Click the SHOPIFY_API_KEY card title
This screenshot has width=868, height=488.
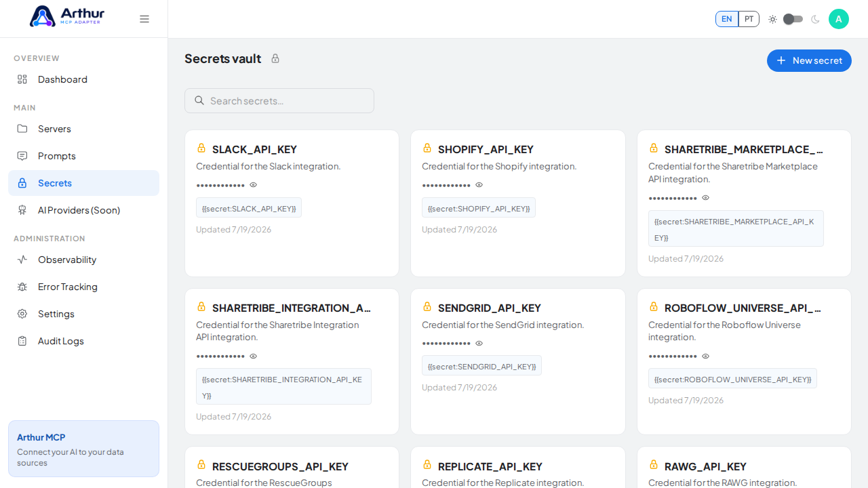486,149
